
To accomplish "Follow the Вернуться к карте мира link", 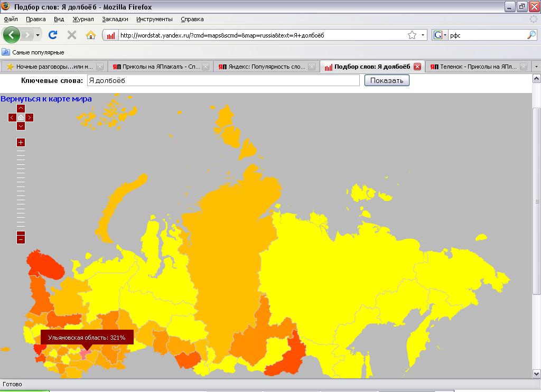I will point(46,99).
